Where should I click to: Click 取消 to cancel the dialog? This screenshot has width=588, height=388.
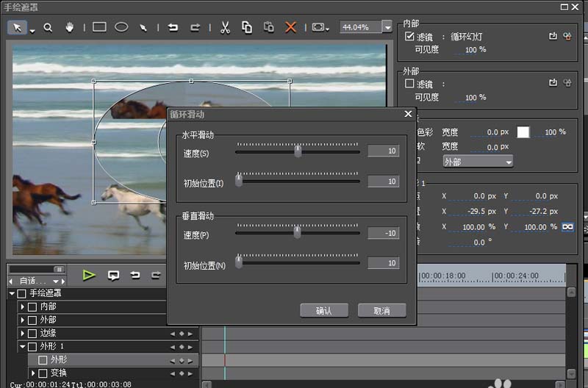tap(381, 310)
